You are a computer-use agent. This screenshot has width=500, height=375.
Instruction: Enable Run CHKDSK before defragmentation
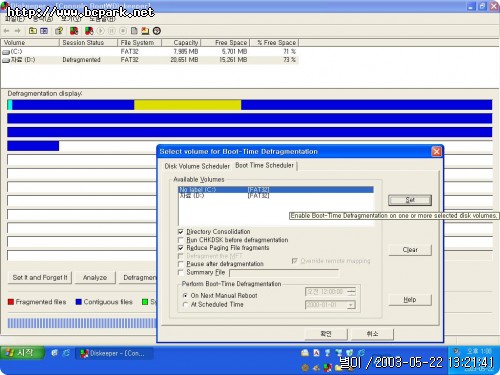pos(181,240)
